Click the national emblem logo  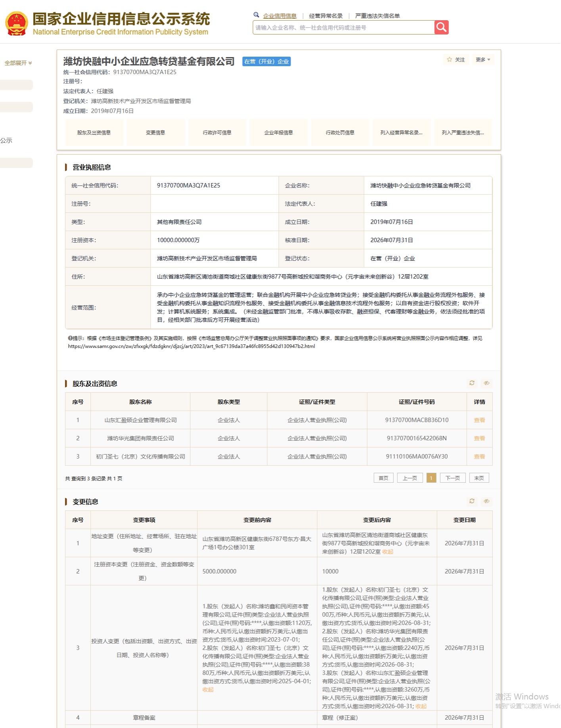coord(17,24)
